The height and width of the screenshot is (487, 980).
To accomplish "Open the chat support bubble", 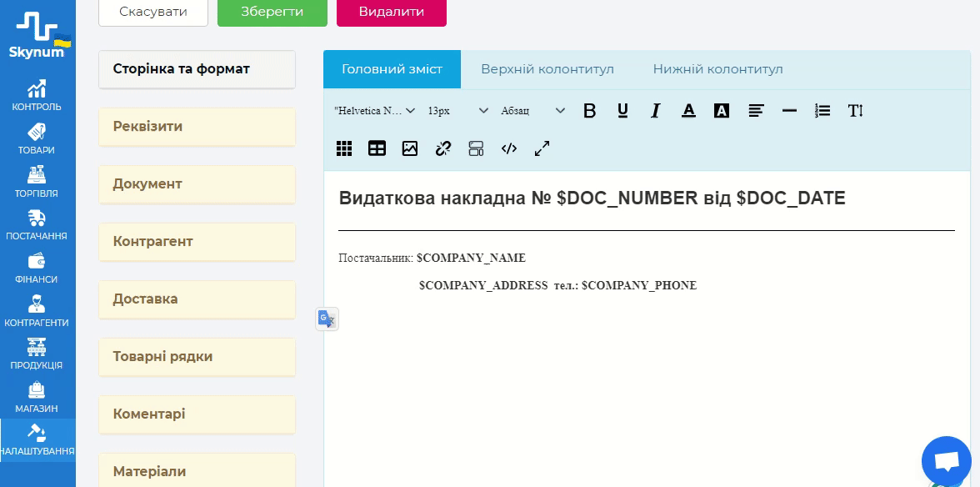I will click(947, 461).
